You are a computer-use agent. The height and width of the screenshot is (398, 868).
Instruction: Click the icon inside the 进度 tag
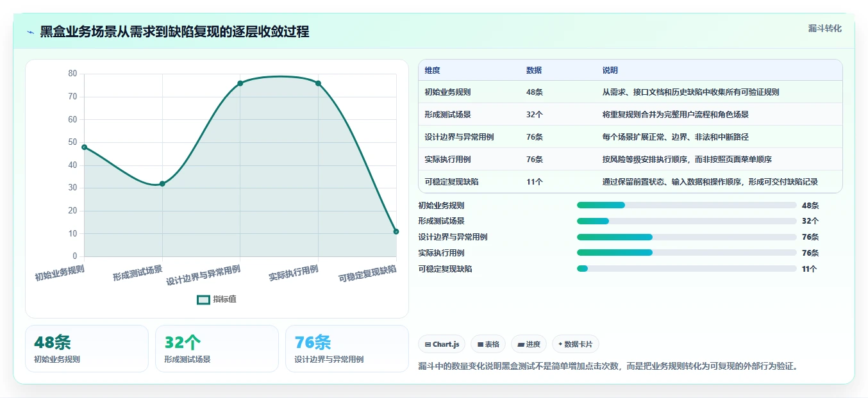pyautogui.click(x=521, y=344)
